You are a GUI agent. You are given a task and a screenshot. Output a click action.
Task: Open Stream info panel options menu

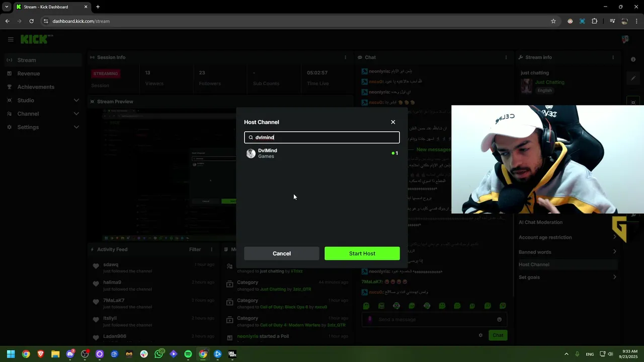613,57
